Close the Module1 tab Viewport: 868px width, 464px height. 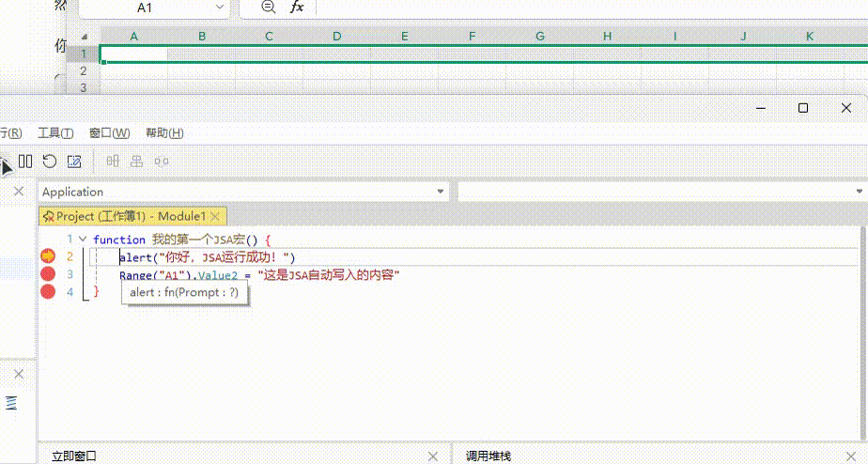215,216
